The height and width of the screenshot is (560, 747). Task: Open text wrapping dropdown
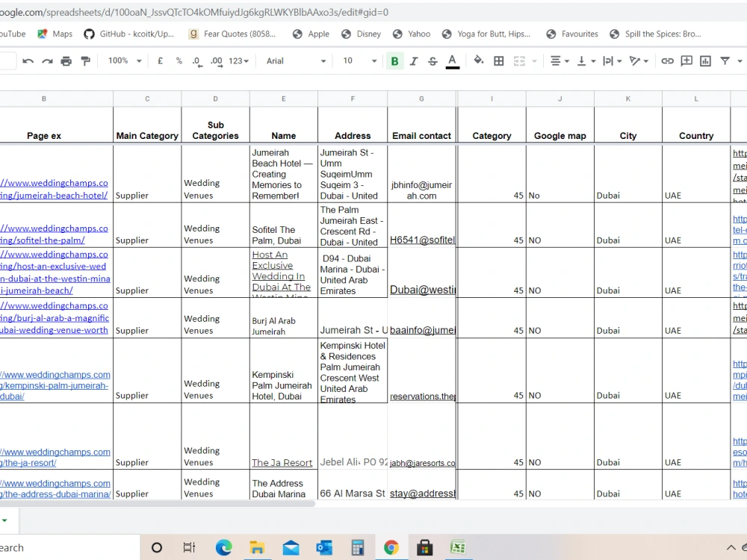(x=613, y=61)
